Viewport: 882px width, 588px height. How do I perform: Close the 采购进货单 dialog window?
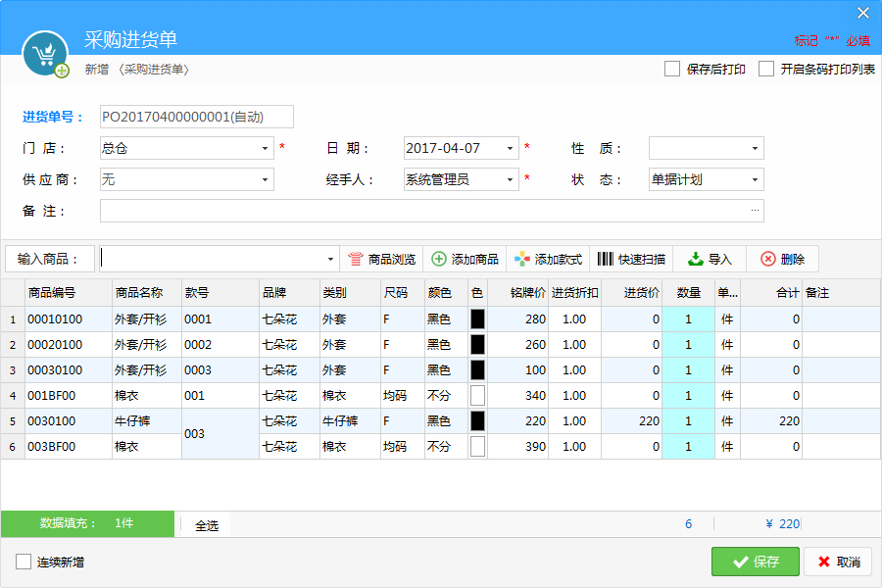point(863,13)
